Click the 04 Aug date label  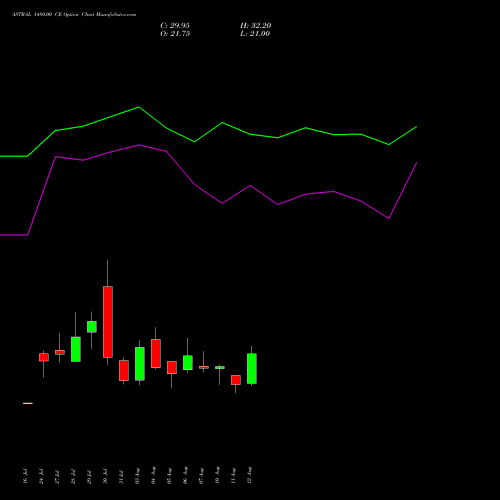pyautogui.click(x=153, y=476)
